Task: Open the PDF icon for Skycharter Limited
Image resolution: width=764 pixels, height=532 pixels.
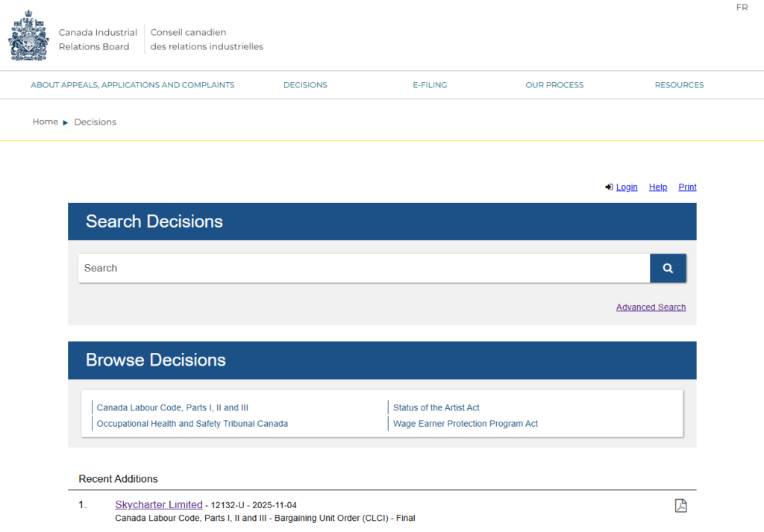Action: click(680, 506)
